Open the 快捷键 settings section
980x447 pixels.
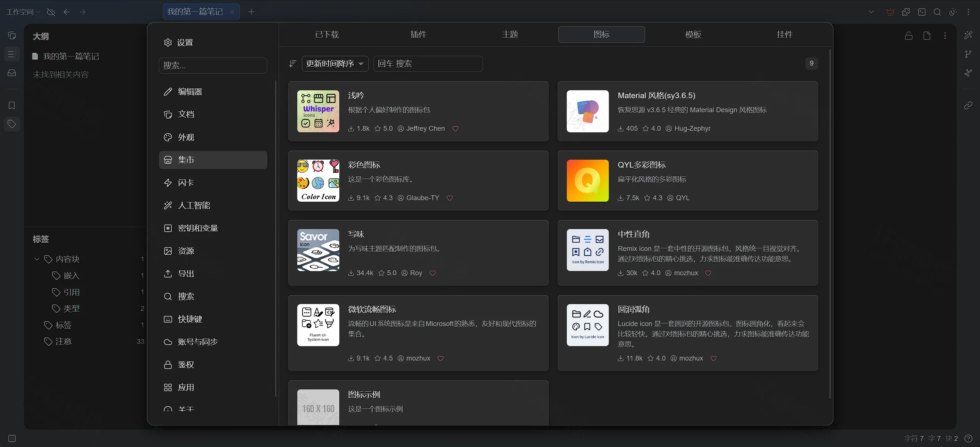(x=213, y=319)
